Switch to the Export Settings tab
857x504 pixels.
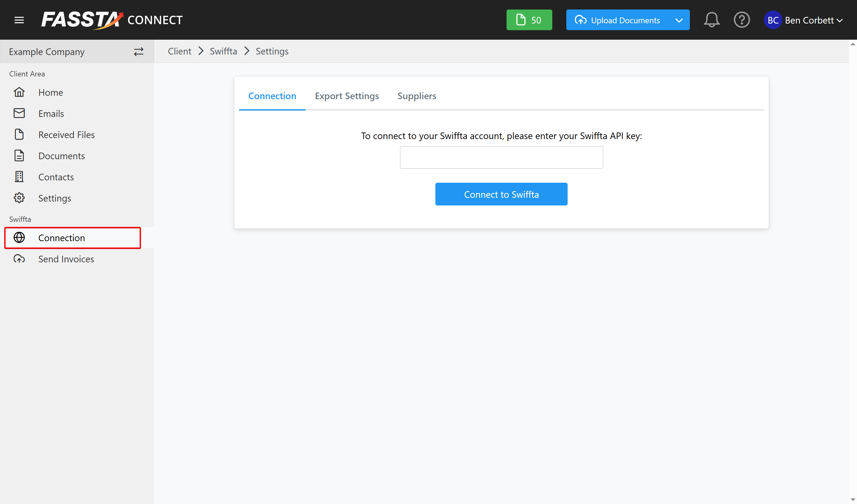point(347,96)
